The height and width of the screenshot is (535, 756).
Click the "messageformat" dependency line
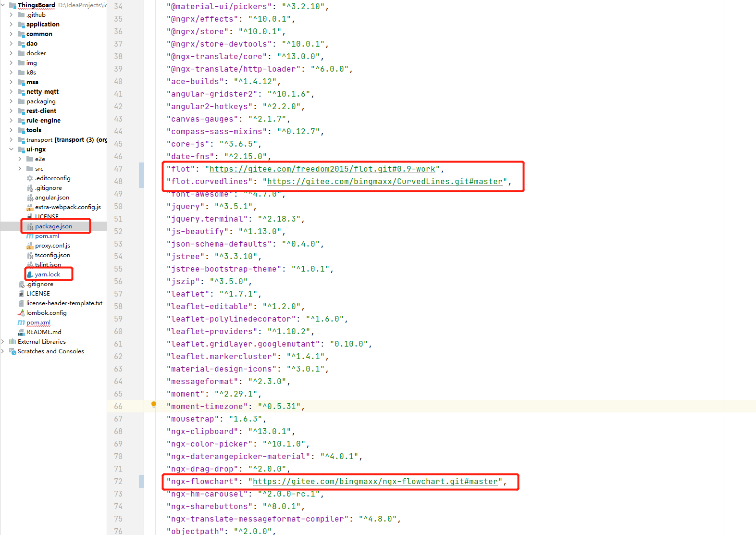(228, 381)
